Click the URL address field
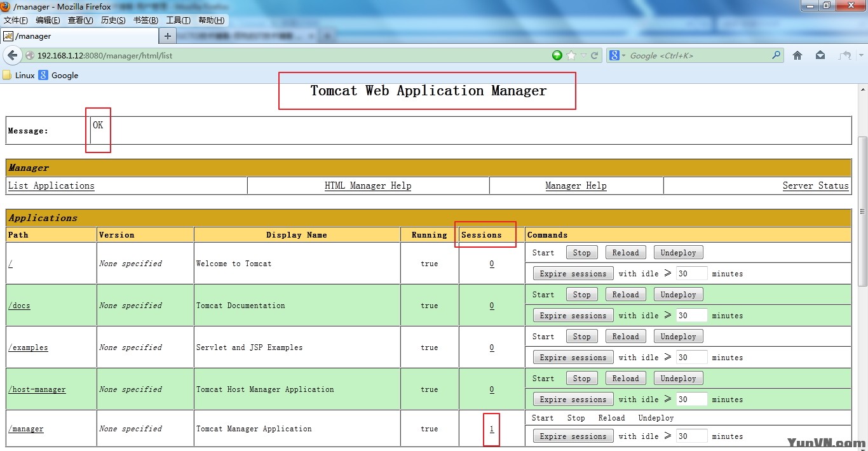Image resolution: width=868 pixels, height=451 pixels. (x=286, y=55)
